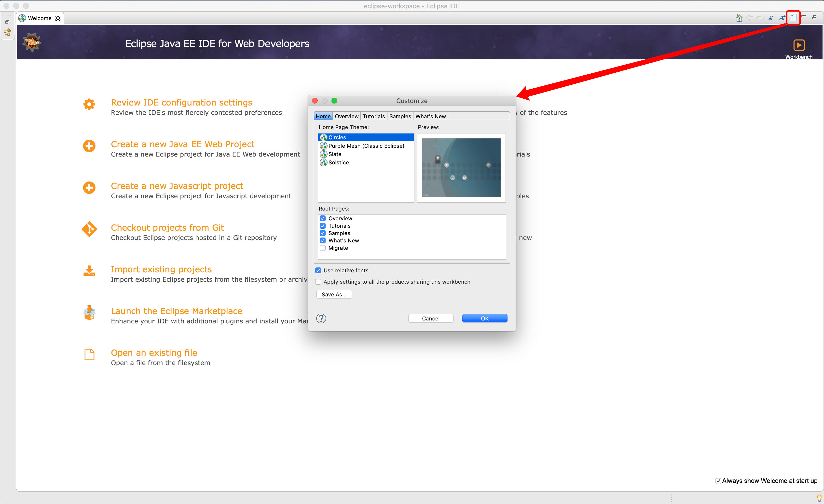Click the status bar drag handle dots
824x504 pixels.
click(x=672, y=498)
